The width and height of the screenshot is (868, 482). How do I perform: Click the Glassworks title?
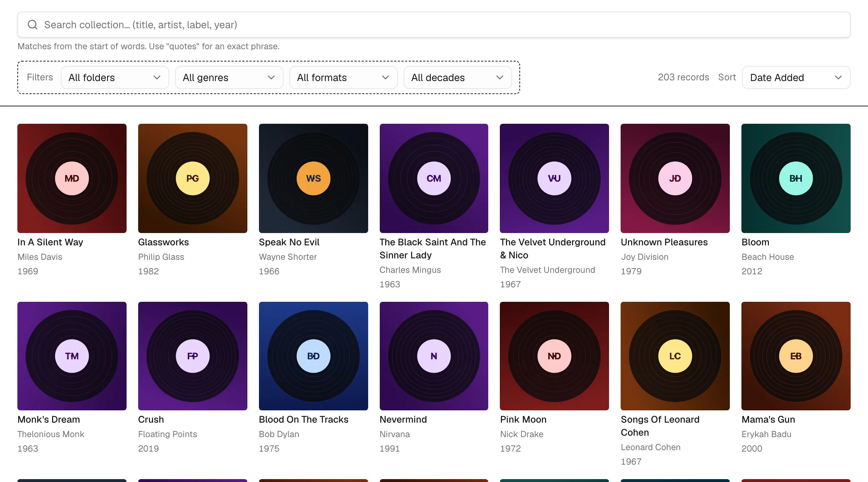tap(163, 242)
